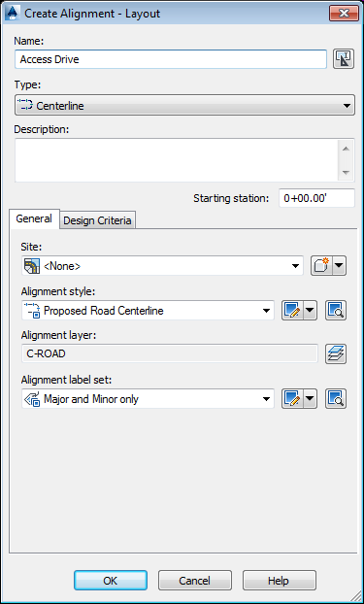
Task: Edit the Alignment label set with the pencil icon
Action: click(293, 399)
